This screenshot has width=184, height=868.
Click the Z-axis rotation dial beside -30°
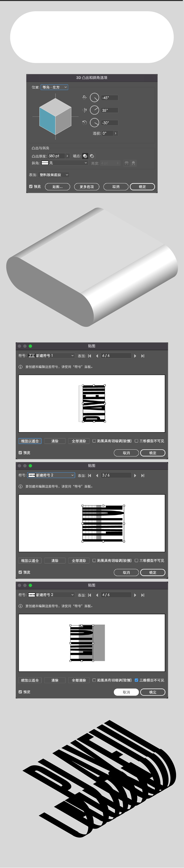[x=95, y=123]
